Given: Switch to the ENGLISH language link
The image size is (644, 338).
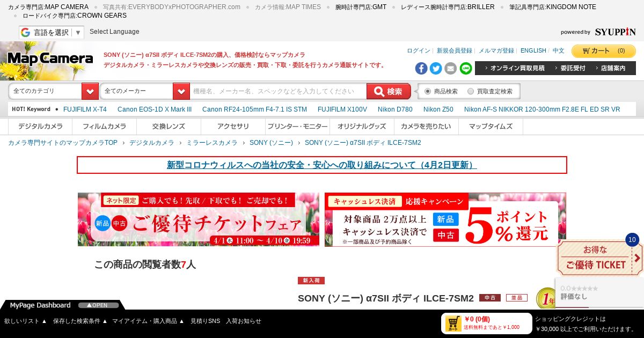Looking at the screenshot, I should click(533, 50).
